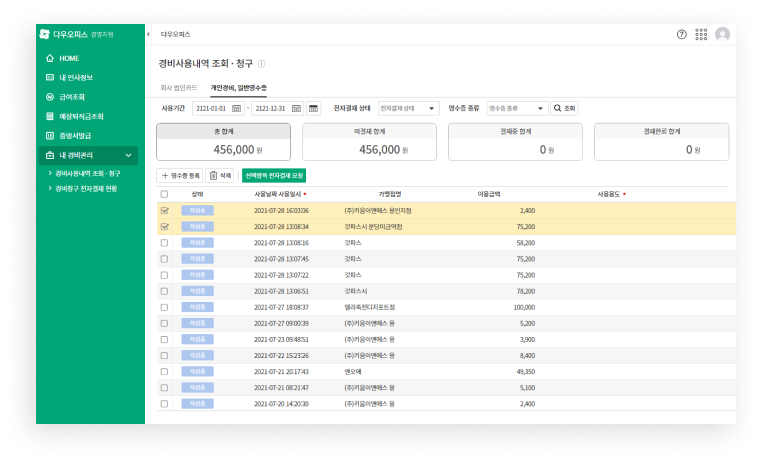Viewport: 761px width, 461px height.
Task: Open calendar for start date 2121-01-01
Action: (x=236, y=108)
